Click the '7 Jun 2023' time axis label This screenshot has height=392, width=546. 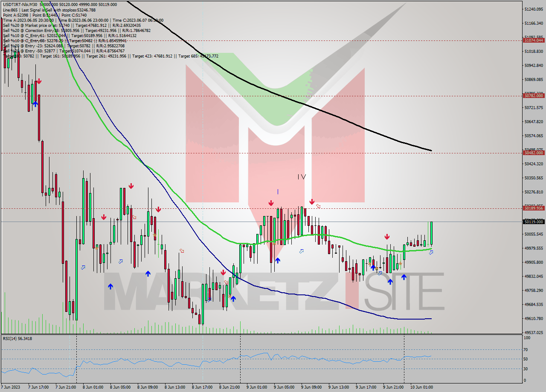(12, 387)
